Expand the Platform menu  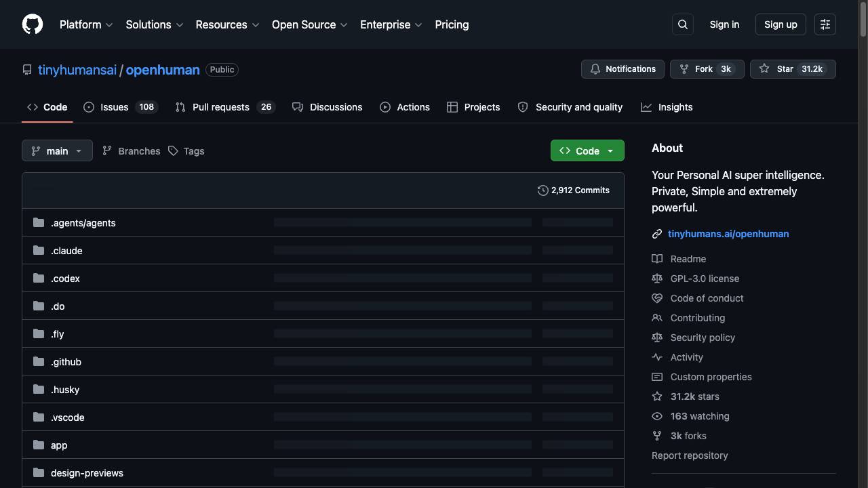[x=86, y=24]
